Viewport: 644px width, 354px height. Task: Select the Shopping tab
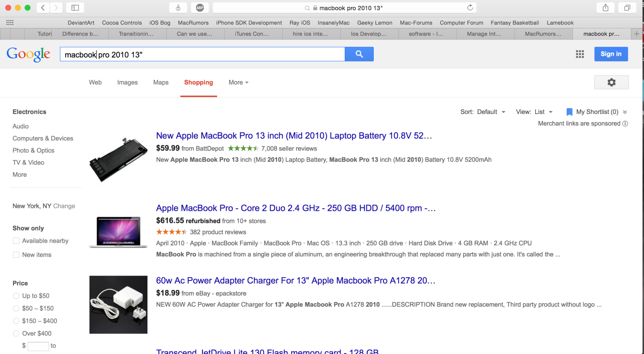pos(199,82)
